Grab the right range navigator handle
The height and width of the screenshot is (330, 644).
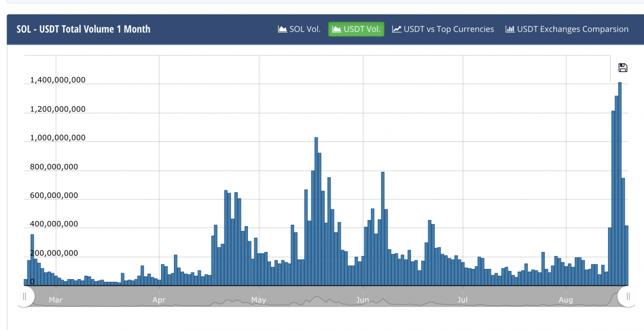[628, 296]
